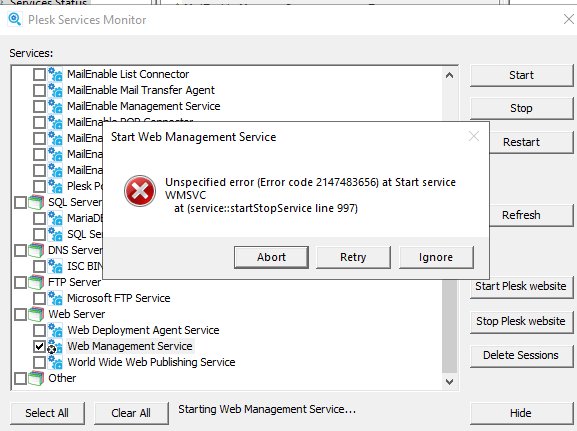Click the Web Server group icon
The image size is (577, 431).
(36, 314)
